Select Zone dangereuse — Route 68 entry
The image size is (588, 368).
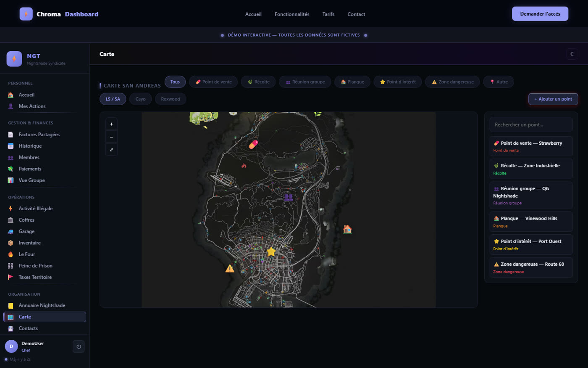click(x=531, y=267)
